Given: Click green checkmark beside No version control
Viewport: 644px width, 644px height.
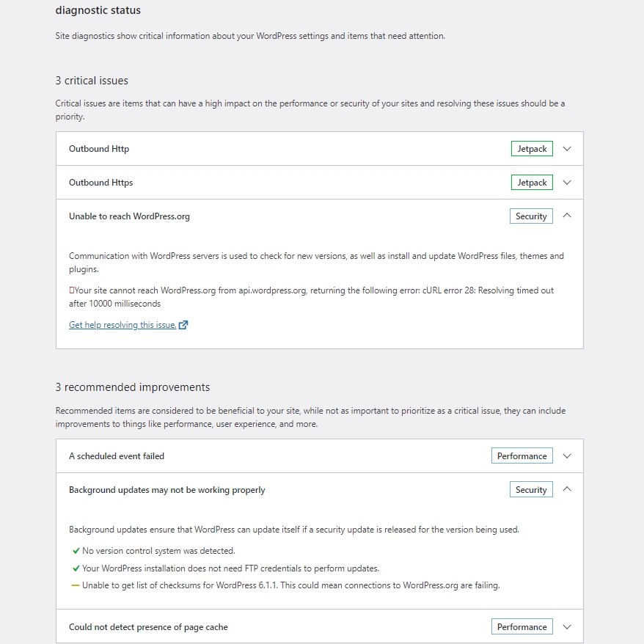Looking at the screenshot, I should [76, 550].
